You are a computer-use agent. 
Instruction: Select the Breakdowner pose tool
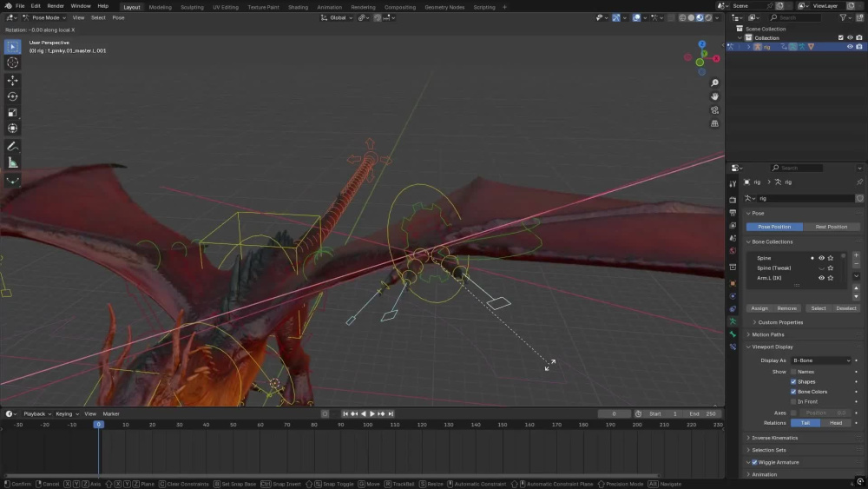12,181
